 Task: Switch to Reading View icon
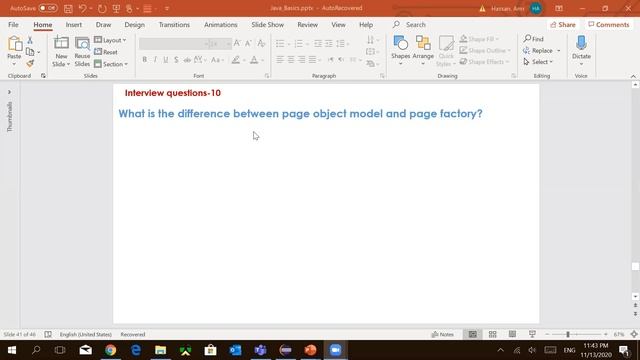512,334
